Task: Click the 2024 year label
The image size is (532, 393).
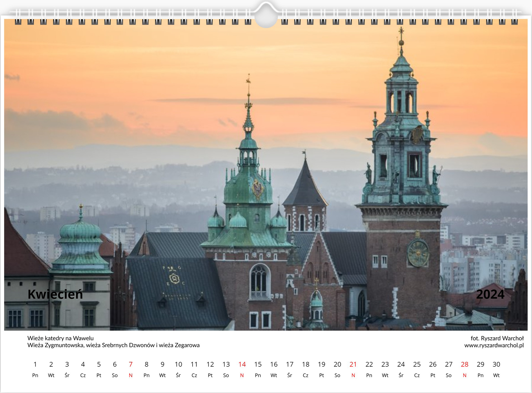Action: click(x=490, y=294)
